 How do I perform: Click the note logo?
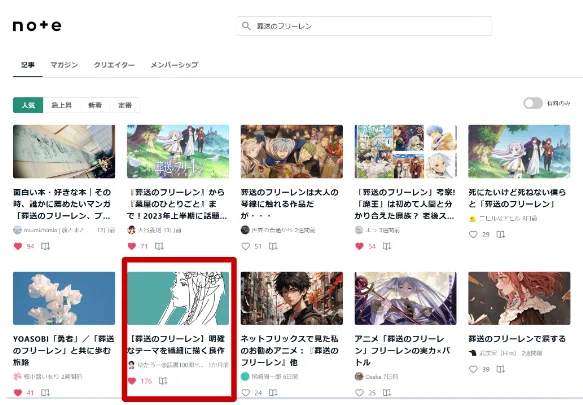[37, 26]
